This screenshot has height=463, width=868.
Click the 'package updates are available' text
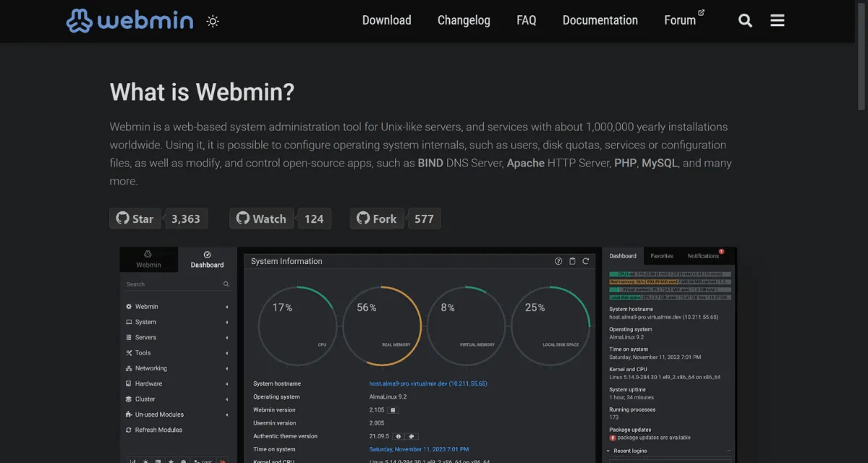point(654,438)
